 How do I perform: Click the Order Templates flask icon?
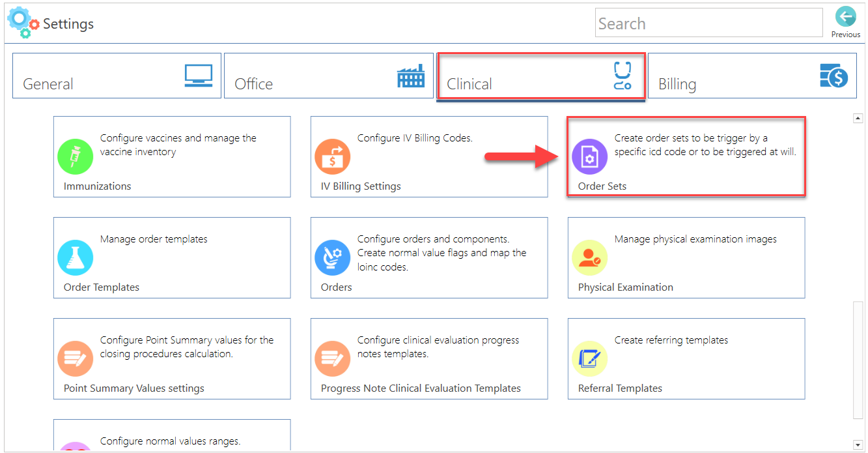pos(76,257)
